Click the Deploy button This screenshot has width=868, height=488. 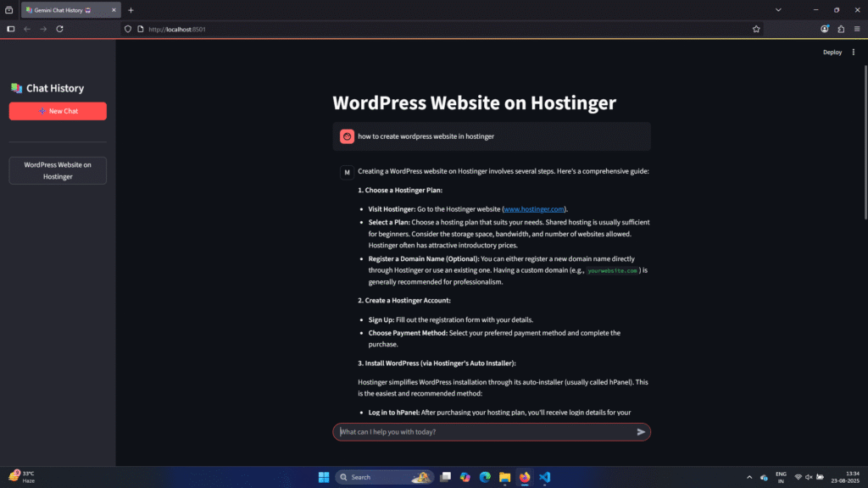point(832,52)
